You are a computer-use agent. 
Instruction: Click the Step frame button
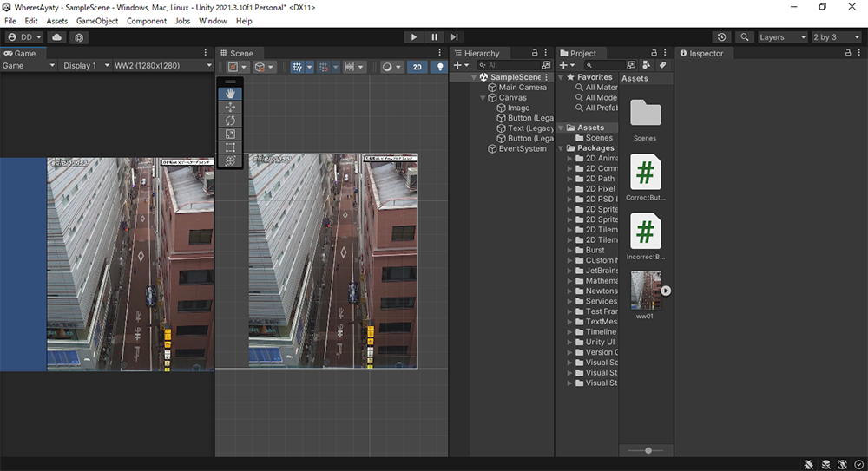(455, 37)
